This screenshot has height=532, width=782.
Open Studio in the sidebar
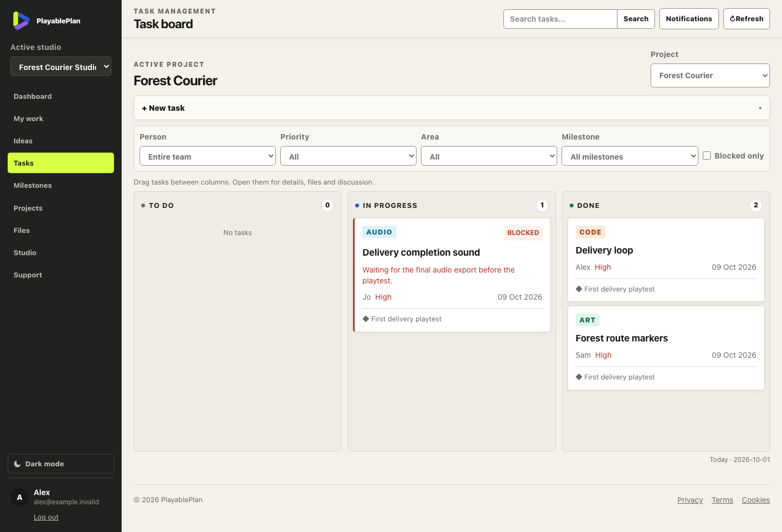tap(61, 252)
